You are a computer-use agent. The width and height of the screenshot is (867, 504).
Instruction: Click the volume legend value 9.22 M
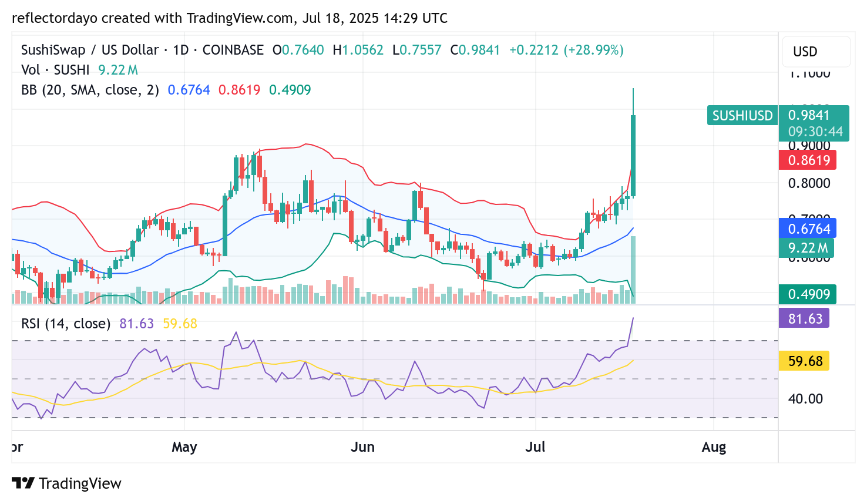click(118, 70)
